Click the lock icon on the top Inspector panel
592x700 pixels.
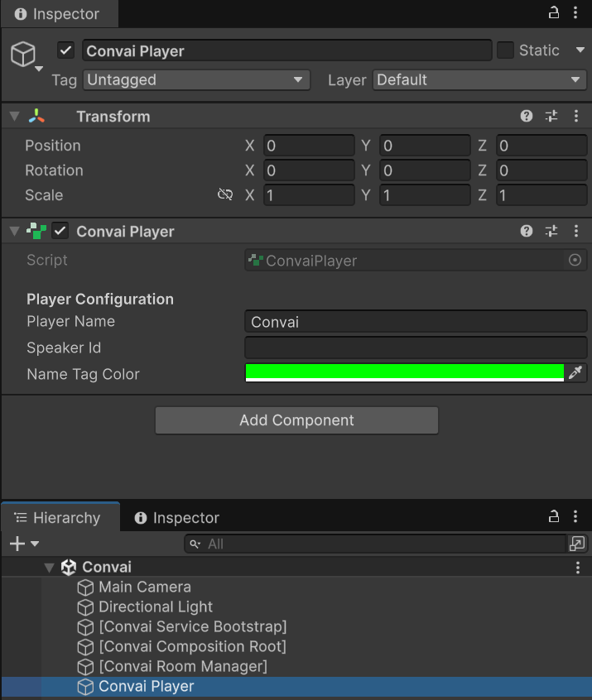(554, 13)
